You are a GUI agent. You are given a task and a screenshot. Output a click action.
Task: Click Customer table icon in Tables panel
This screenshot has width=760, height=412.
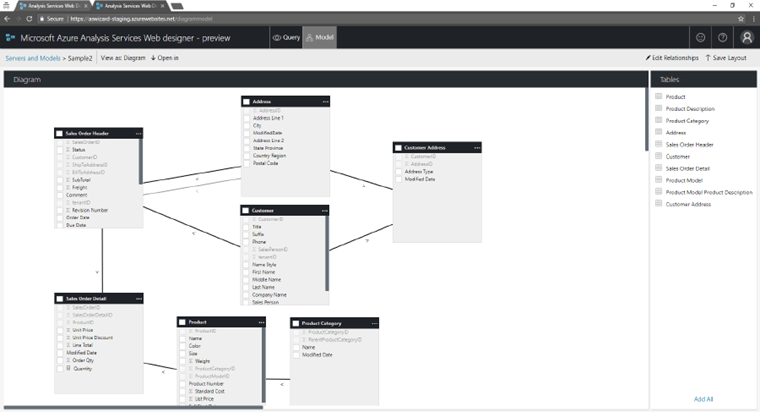point(658,156)
